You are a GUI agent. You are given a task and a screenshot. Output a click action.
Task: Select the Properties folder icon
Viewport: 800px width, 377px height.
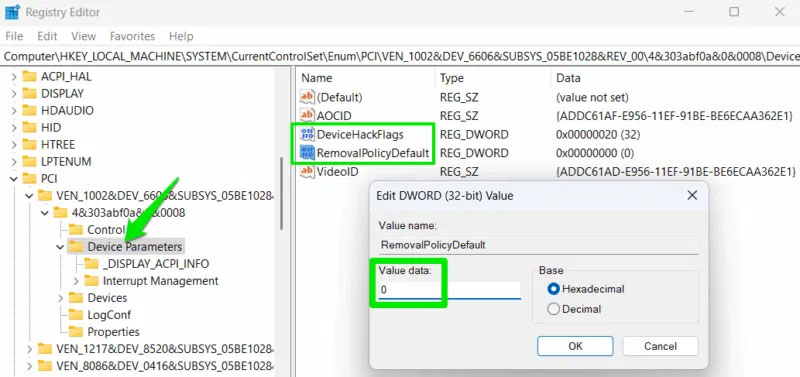pyautogui.click(x=76, y=332)
